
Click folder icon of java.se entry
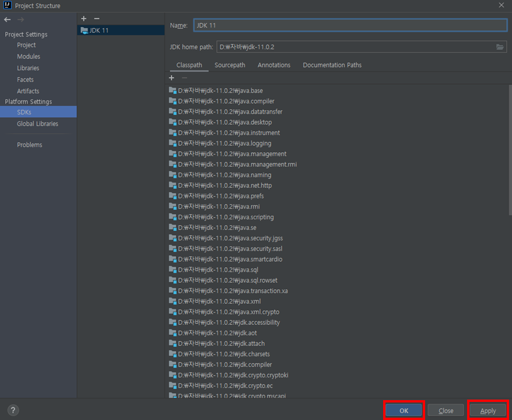(173, 228)
